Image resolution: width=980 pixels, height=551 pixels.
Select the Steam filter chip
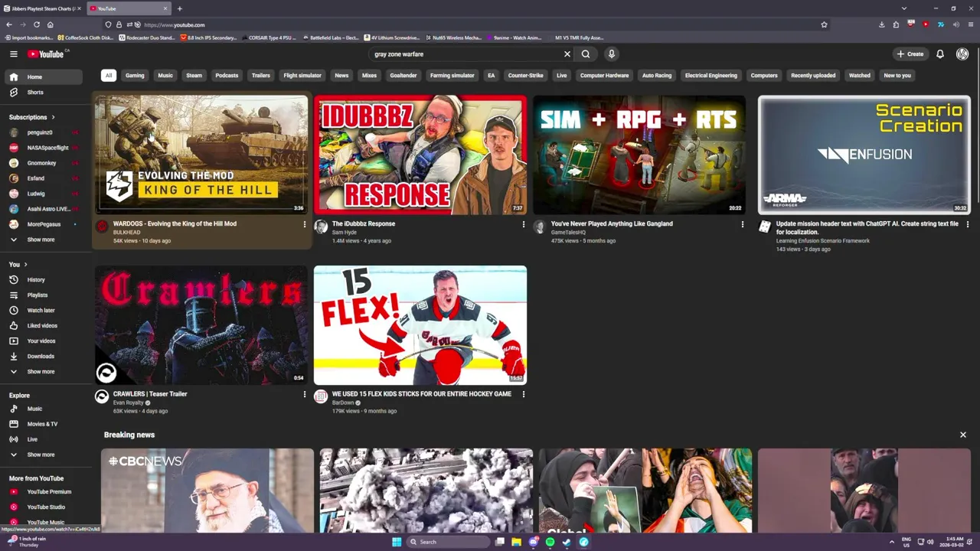tap(194, 76)
